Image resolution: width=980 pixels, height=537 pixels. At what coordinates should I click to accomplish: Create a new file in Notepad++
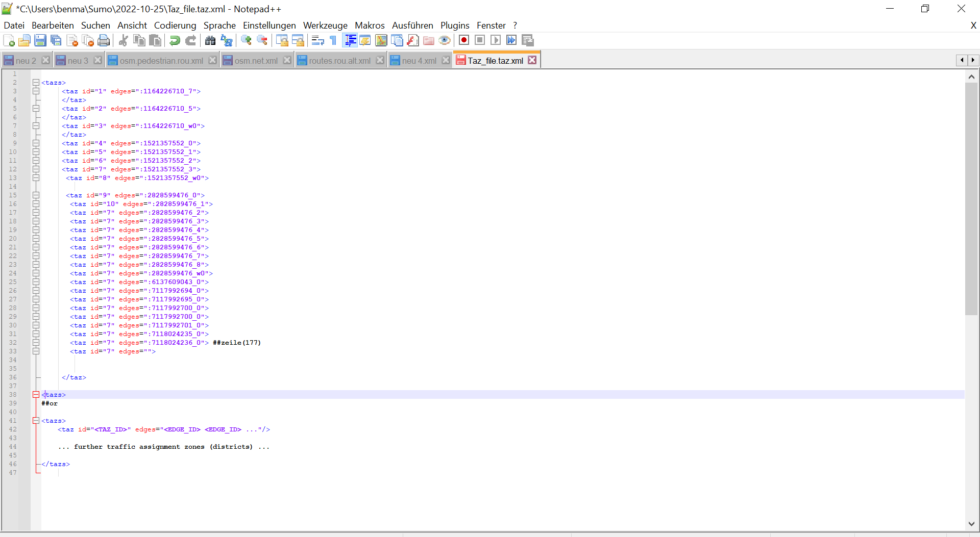coord(9,40)
